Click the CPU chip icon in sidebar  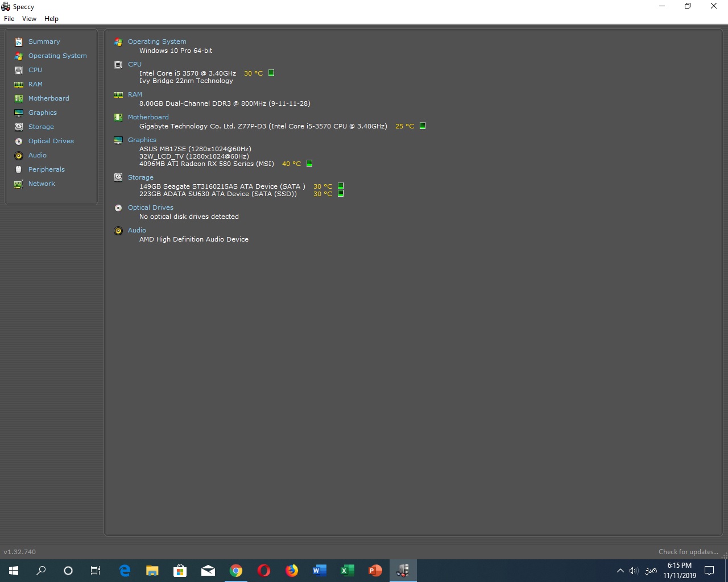19,70
